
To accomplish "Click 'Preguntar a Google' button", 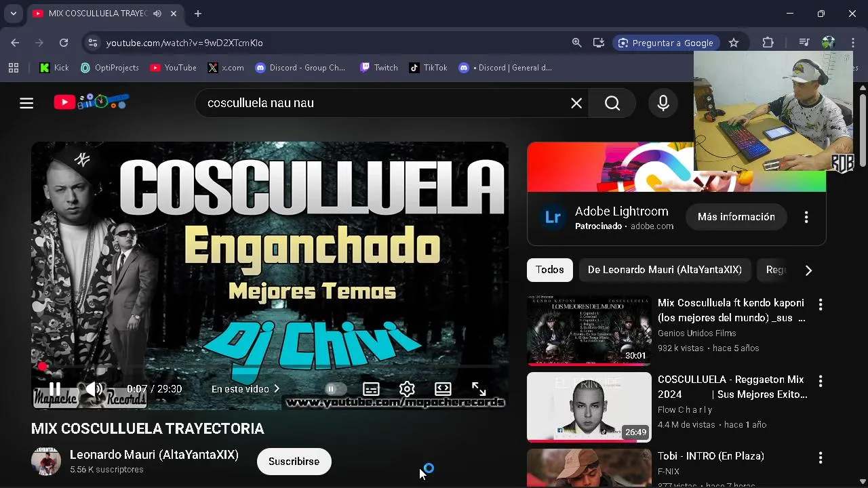I will pos(666,43).
